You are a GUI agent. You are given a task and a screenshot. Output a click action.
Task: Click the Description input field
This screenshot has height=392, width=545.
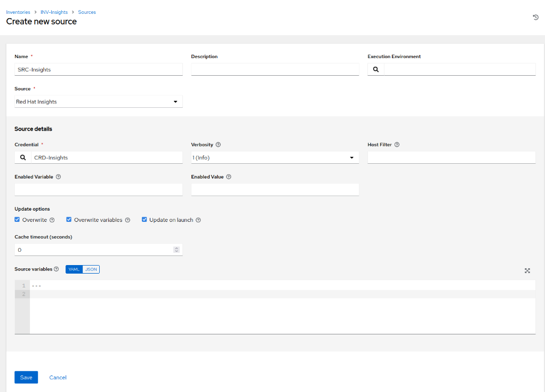coord(275,69)
